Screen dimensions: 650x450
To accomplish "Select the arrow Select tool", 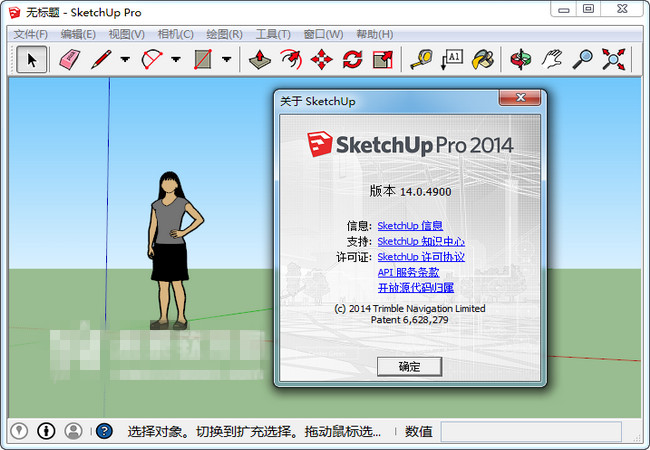I will 32,60.
